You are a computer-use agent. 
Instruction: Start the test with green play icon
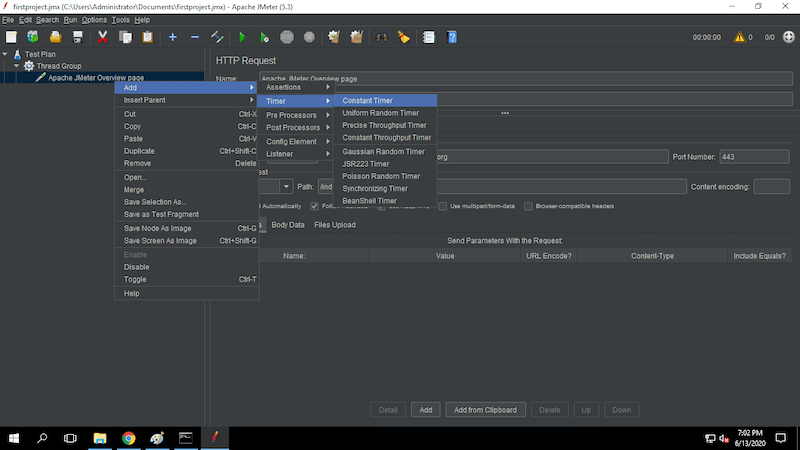tap(242, 37)
